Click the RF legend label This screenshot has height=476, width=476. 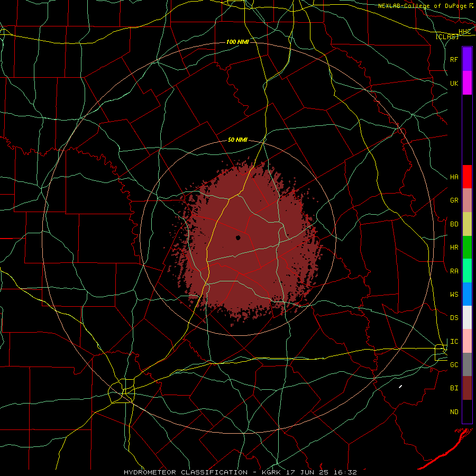click(x=454, y=59)
